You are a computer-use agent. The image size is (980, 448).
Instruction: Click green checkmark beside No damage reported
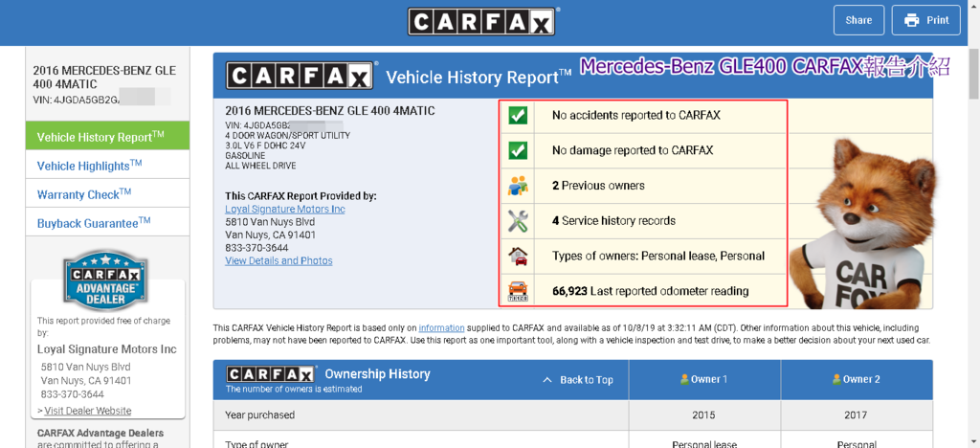(x=518, y=150)
